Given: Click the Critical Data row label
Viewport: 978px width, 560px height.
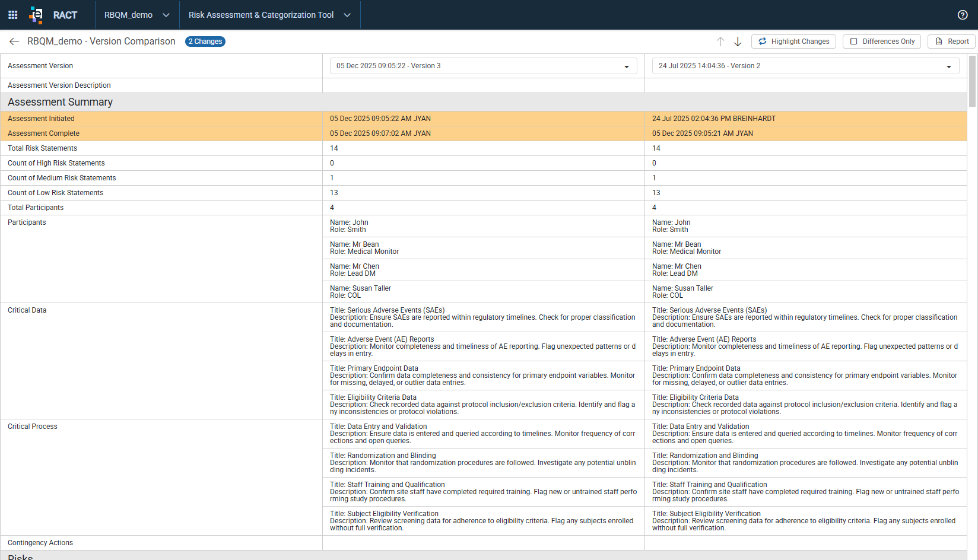Looking at the screenshot, I should tap(27, 310).
